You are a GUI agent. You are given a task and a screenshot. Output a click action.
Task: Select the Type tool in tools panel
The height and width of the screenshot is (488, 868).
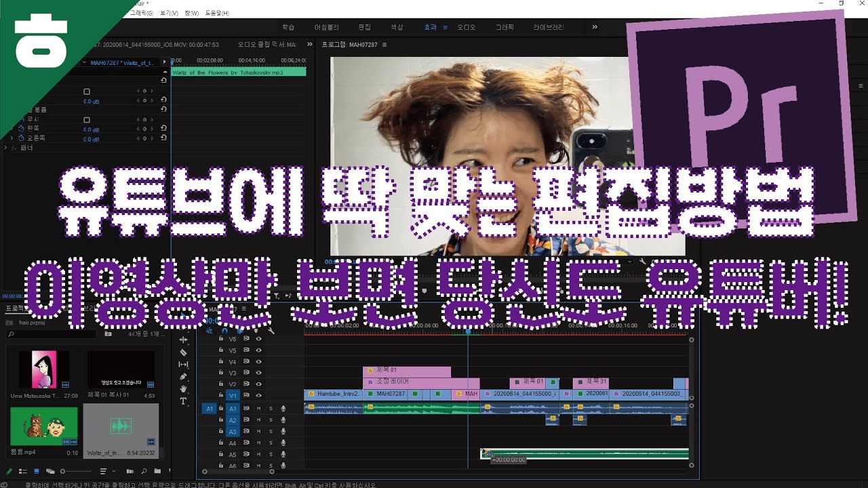pyautogui.click(x=183, y=401)
